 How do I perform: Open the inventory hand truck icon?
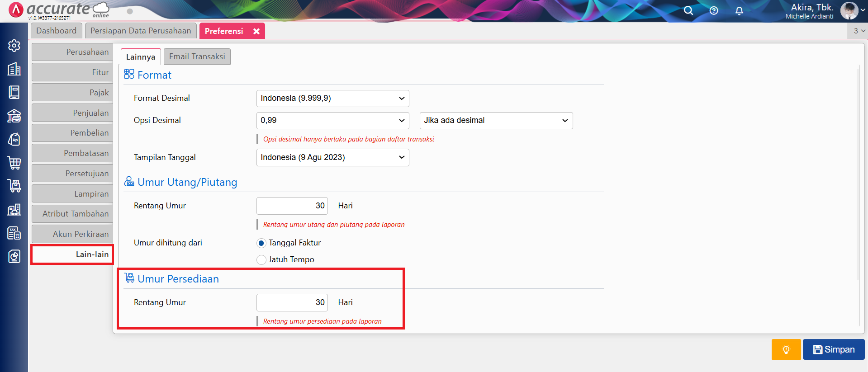pos(14,186)
